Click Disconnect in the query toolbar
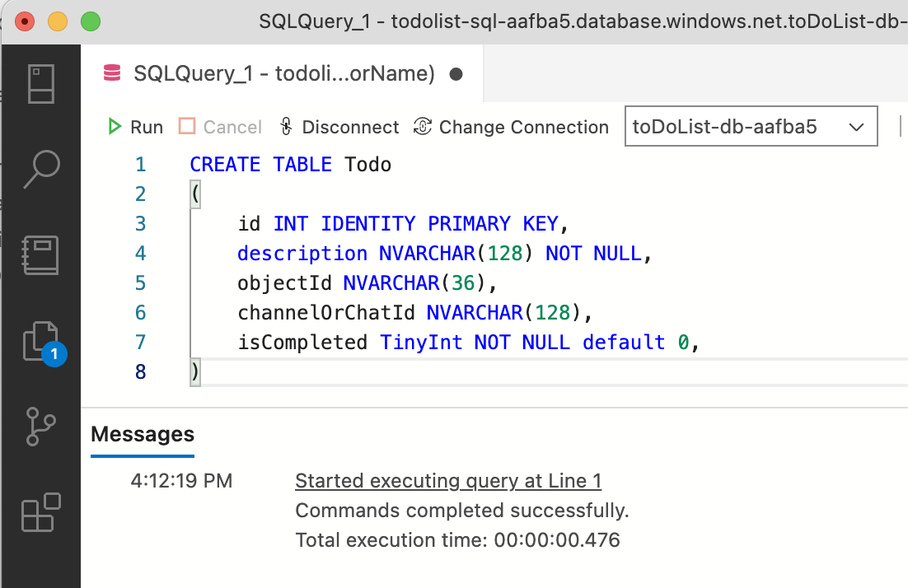 pos(339,127)
